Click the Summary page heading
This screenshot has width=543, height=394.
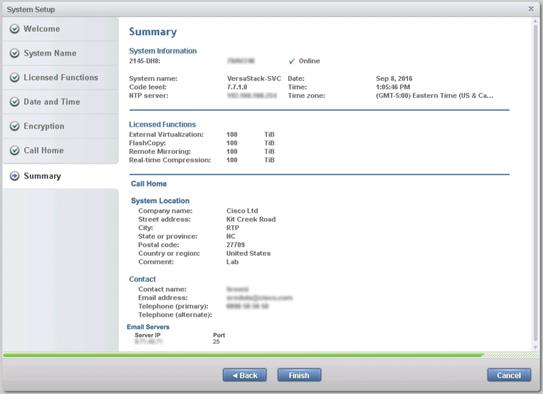click(x=153, y=32)
